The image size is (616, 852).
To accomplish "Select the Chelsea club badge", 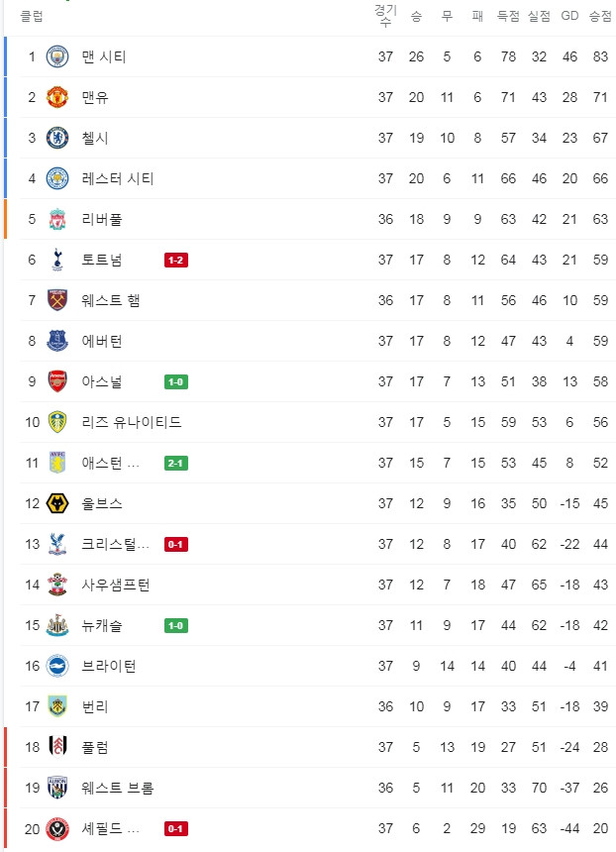I will tap(57, 138).
